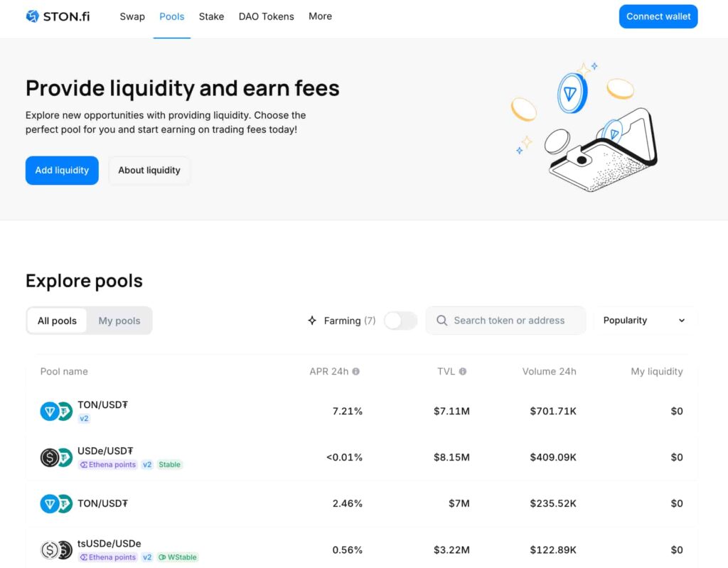Go to the Stake navigation item
This screenshot has width=728, height=568.
click(211, 16)
